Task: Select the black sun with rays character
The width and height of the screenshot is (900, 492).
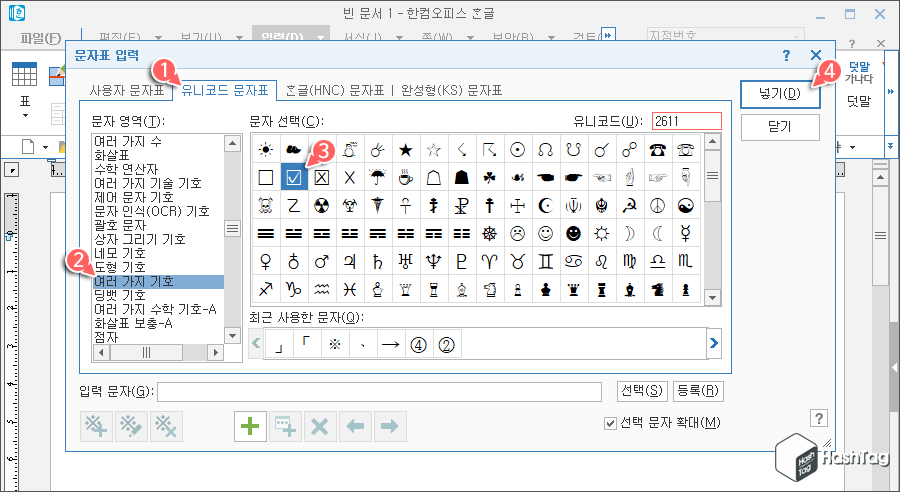Action: (x=266, y=150)
